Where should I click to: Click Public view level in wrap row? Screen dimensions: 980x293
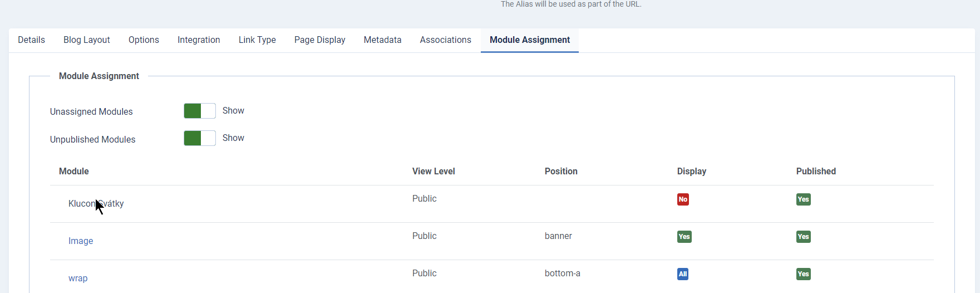pos(425,274)
